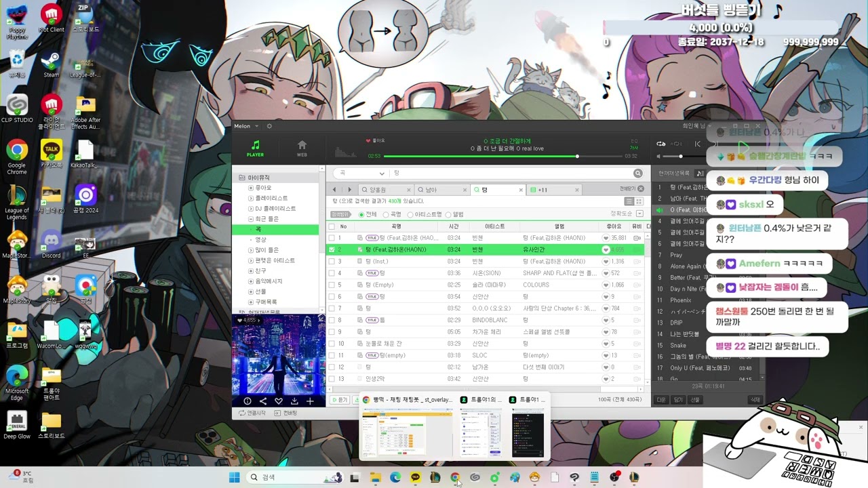This screenshot has height=488, width=868.
Task: Click the heart icon below album art
Action: (x=279, y=401)
